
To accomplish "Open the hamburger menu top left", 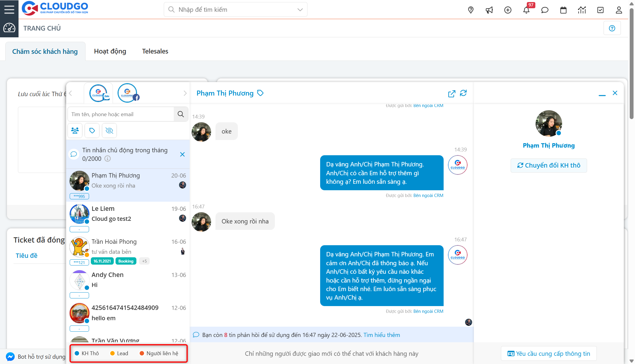I will tap(9, 9).
